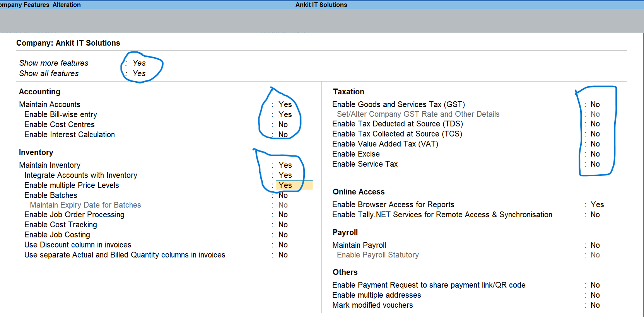Toggle the Maintain Inventory Yes value
The height and width of the screenshot is (317, 644).
coord(285,165)
